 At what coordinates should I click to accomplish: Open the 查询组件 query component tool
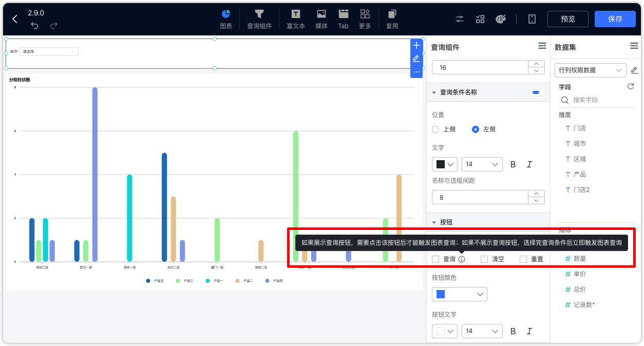tap(259, 19)
